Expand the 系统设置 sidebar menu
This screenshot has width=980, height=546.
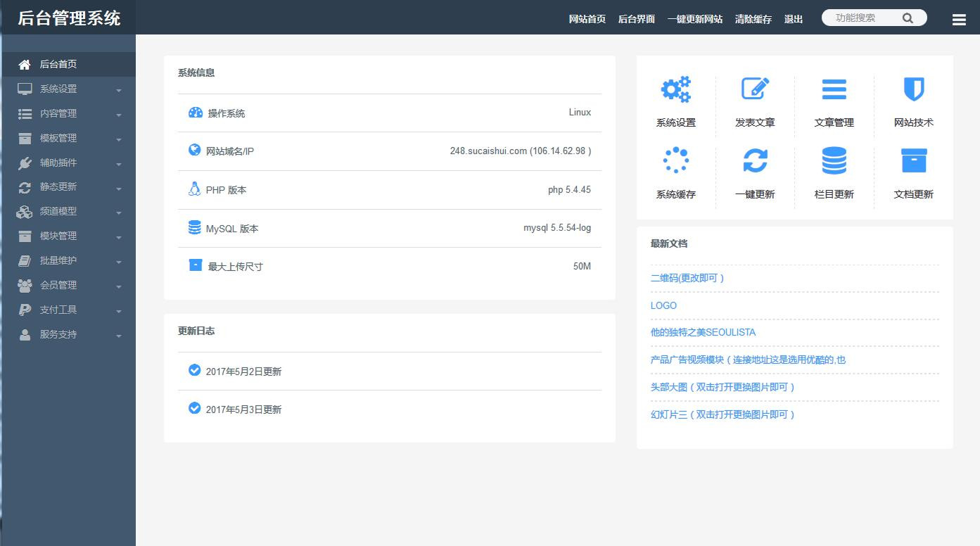pyautogui.click(x=68, y=89)
